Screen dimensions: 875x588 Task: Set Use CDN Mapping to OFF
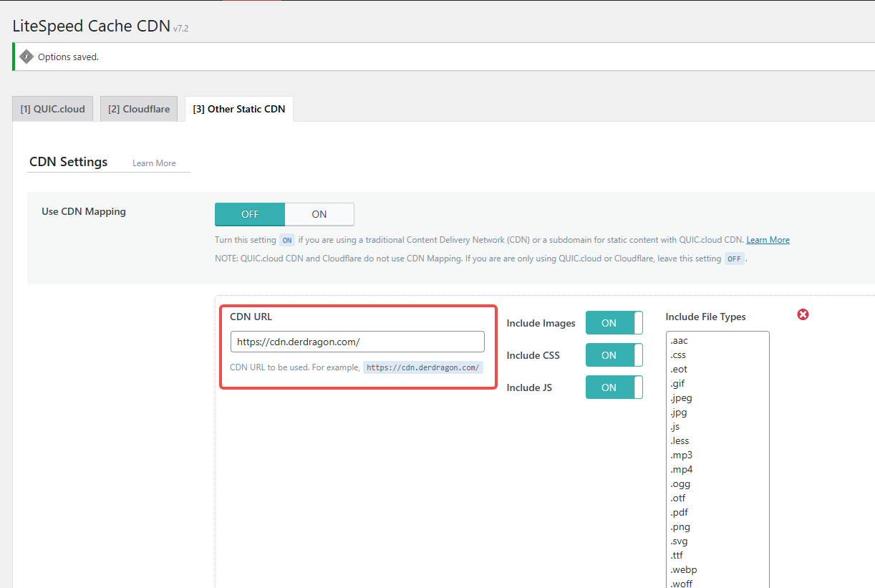point(250,214)
